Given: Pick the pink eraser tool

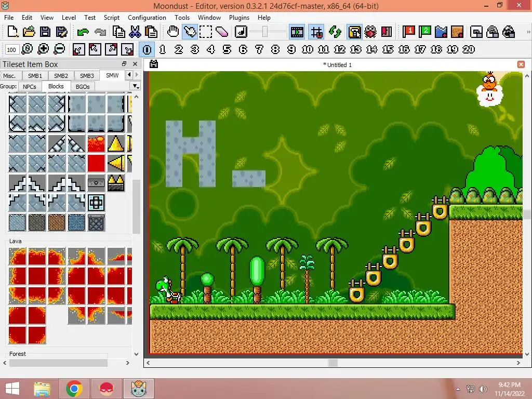Looking at the screenshot, I should (x=221, y=32).
